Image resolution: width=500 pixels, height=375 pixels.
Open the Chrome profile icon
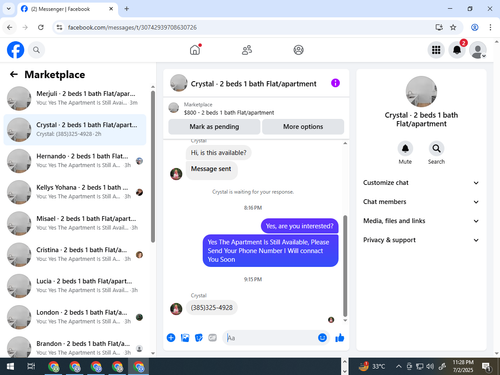pyautogui.click(x=475, y=27)
